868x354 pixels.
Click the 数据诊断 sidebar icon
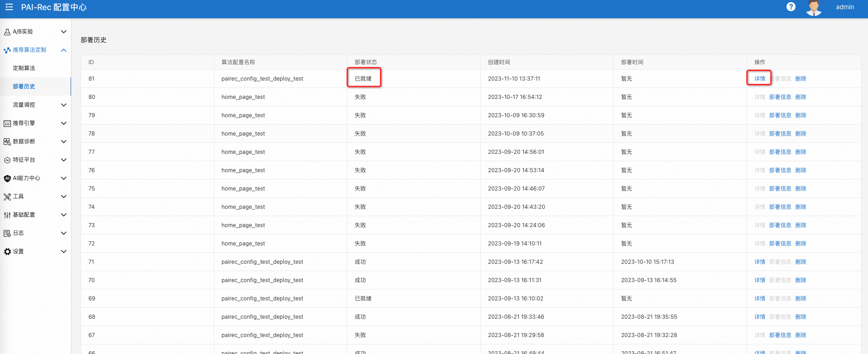[7, 142]
